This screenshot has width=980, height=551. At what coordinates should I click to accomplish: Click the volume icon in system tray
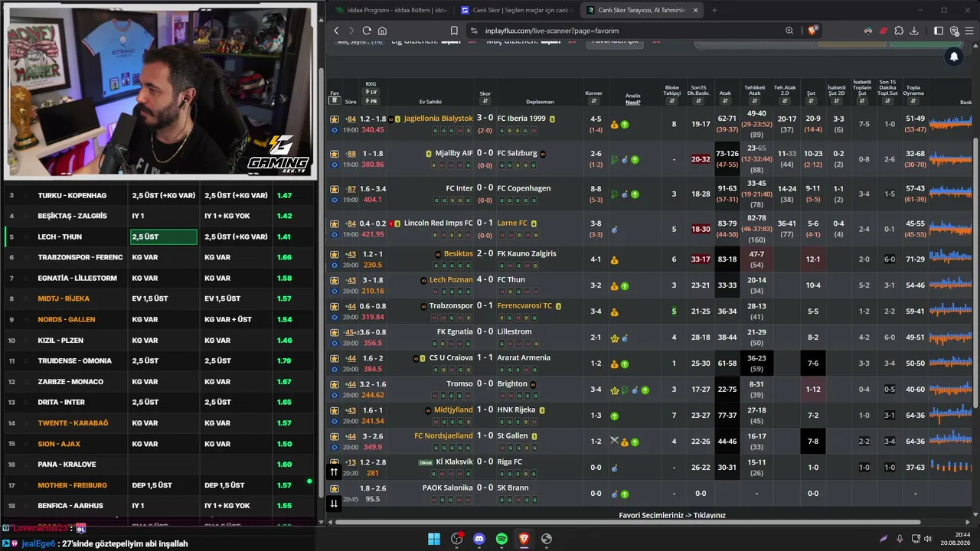click(928, 539)
